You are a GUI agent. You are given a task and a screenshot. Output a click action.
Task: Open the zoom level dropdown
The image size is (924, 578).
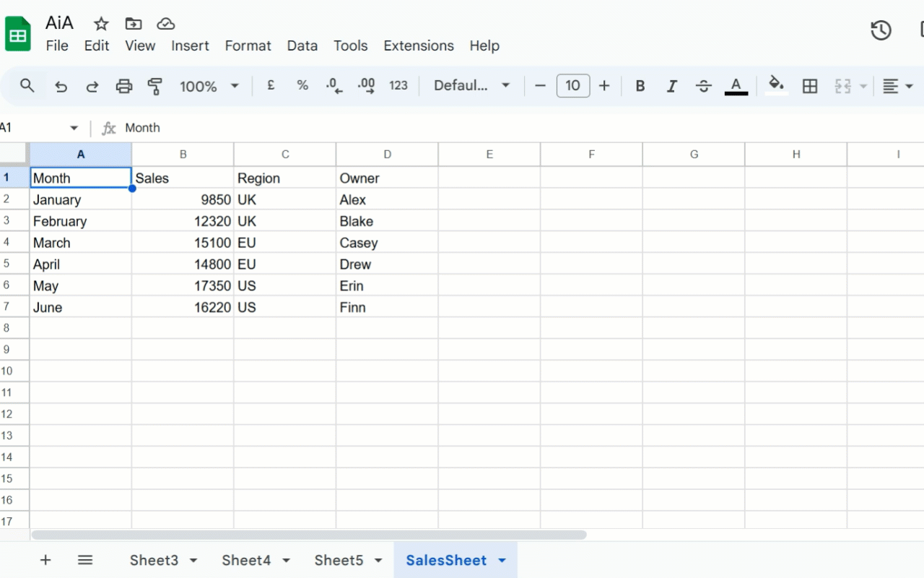[209, 85]
